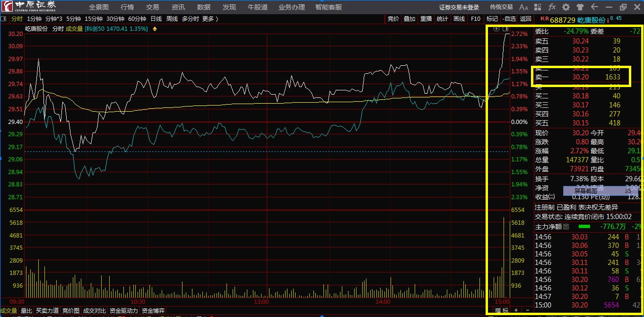Remove stock from watchlist with -自选
This screenshot has width=644, height=317.
[x=509, y=19]
